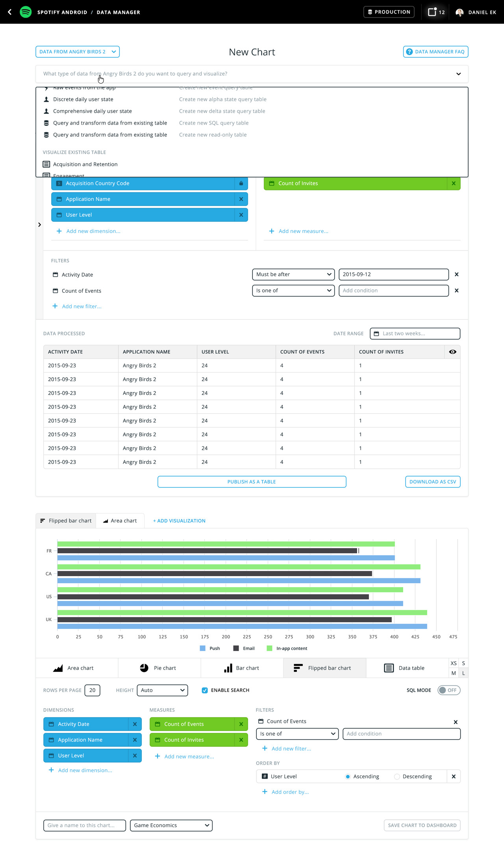Toggle column visibility eye icon

(452, 352)
